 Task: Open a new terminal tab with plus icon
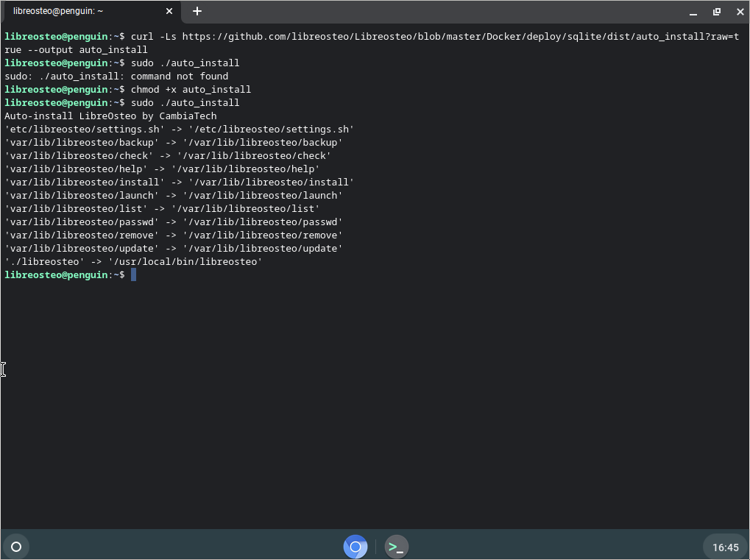[x=197, y=11]
